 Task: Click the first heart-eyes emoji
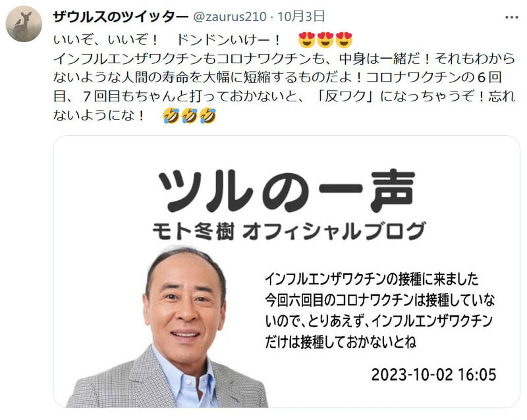pyautogui.click(x=307, y=40)
